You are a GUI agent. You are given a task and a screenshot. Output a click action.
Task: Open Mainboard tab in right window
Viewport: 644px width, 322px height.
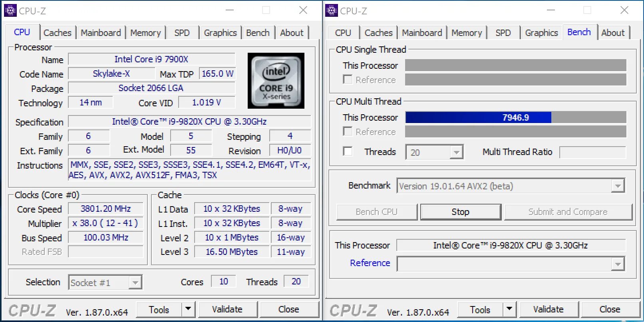tap(422, 33)
